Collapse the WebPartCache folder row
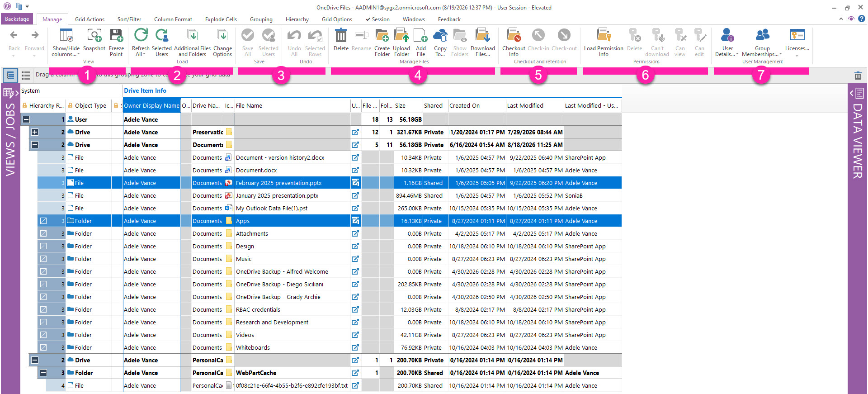Viewport: 868px width, 394px height. 43,373
